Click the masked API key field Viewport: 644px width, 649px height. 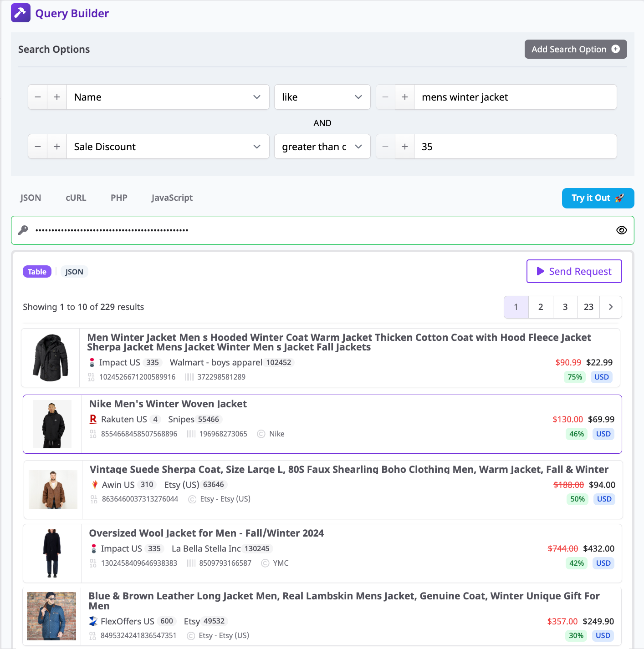(x=322, y=230)
